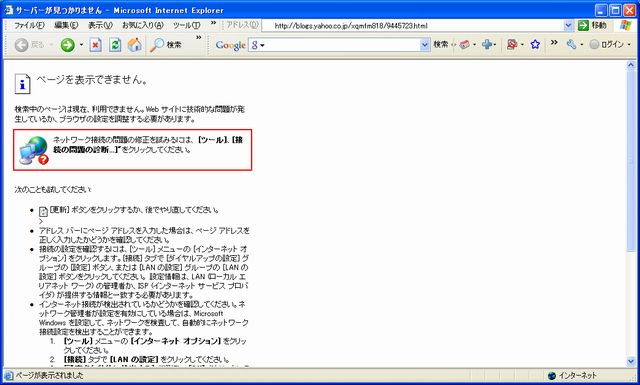Click the Google toolbar mail/news icon

[x=464, y=45]
